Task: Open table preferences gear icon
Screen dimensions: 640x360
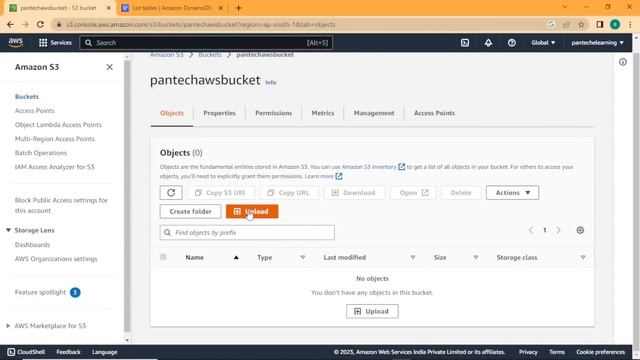Action: [580, 230]
